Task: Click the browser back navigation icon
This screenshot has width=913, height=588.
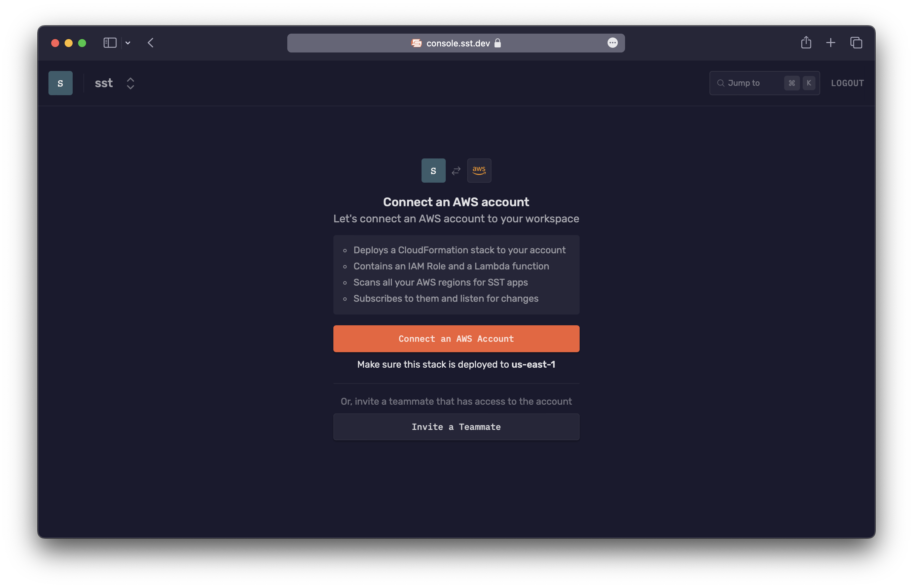Action: click(151, 43)
